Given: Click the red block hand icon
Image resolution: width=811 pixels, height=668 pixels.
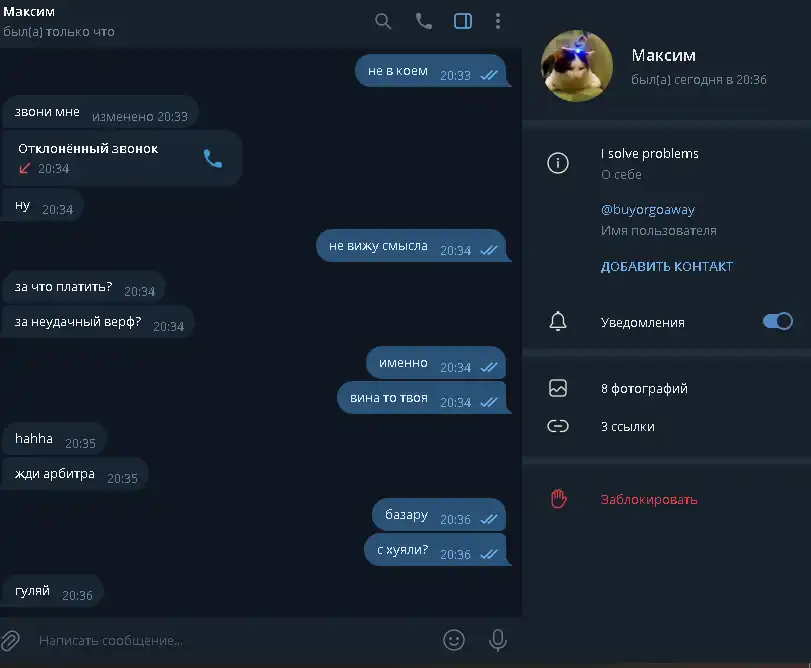Looking at the screenshot, I should click(x=558, y=499).
